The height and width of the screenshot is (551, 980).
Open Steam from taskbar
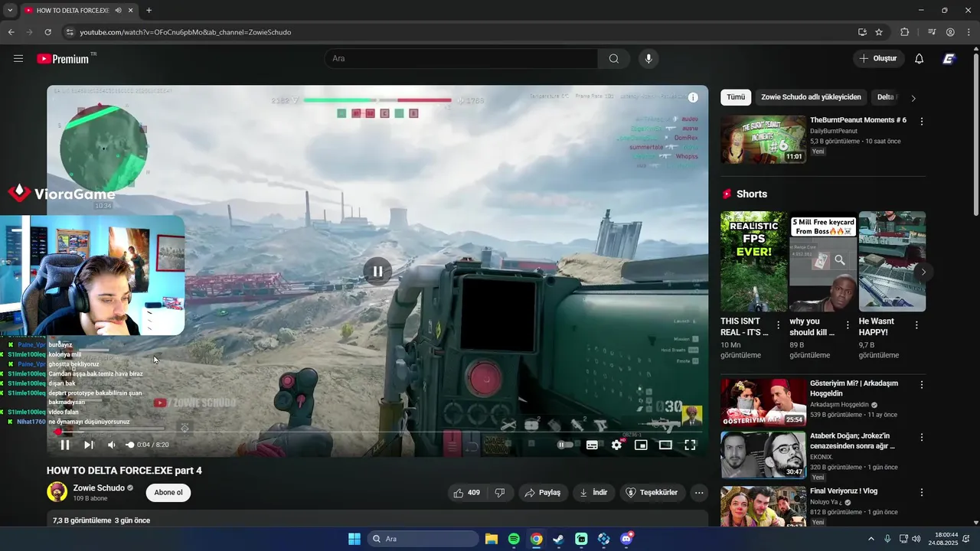[558, 539]
